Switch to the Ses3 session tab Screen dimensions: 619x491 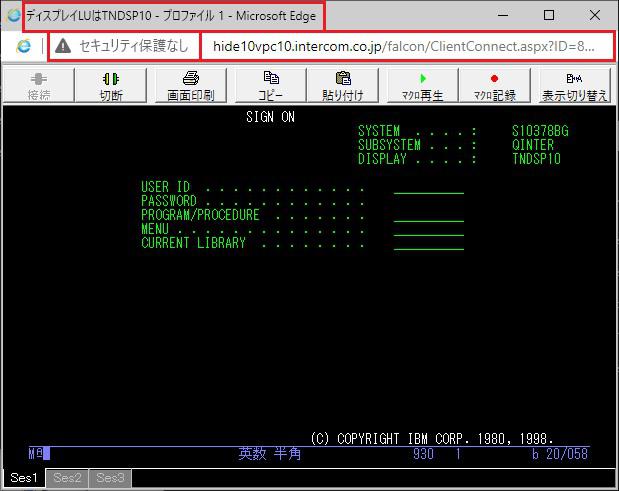110,478
